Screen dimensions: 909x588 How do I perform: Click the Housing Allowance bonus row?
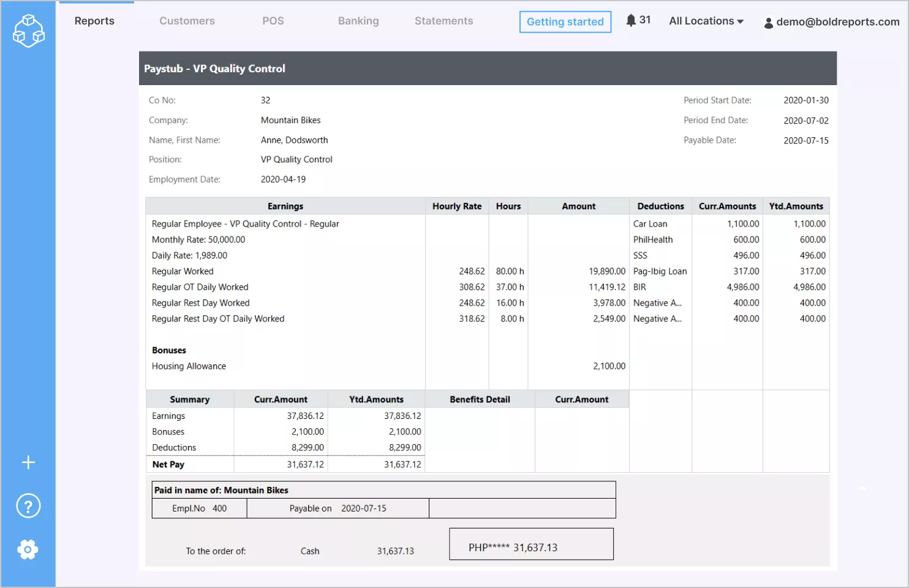point(189,366)
